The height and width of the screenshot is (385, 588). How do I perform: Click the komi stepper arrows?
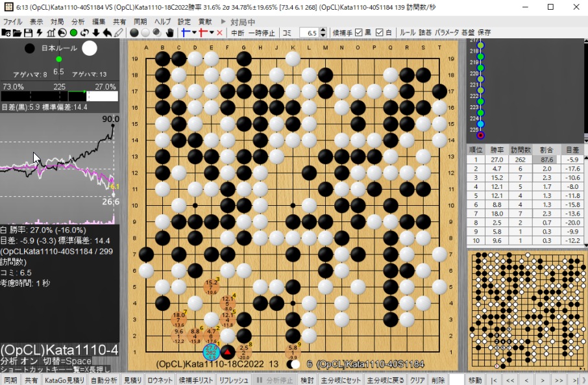tap(323, 32)
